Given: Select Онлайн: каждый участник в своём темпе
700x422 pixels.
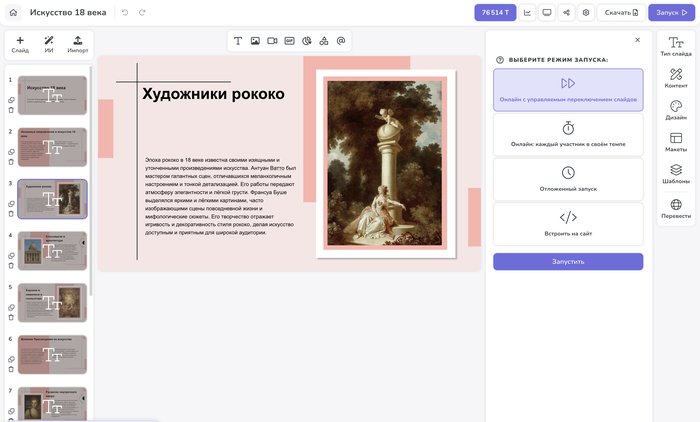Looking at the screenshot, I should tap(568, 134).
